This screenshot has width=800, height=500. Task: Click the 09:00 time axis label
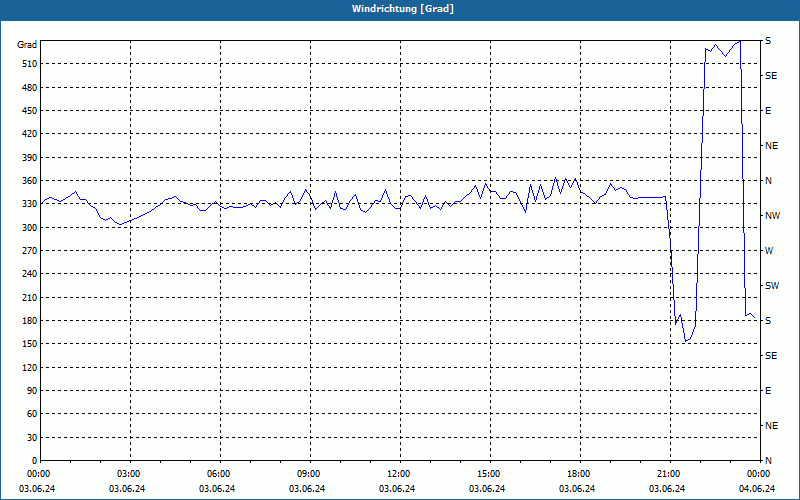pos(308,474)
